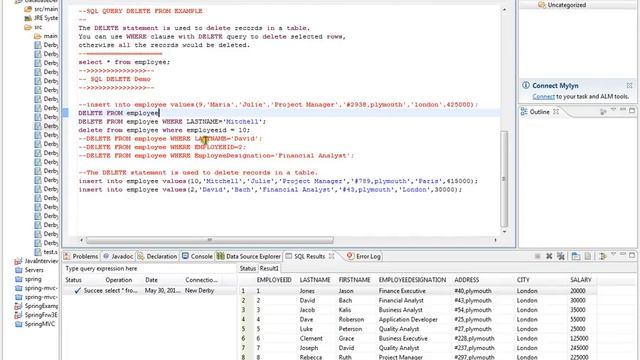640x360 pixels.
Task: Switch to the Declaration tab
Action: 157,256
